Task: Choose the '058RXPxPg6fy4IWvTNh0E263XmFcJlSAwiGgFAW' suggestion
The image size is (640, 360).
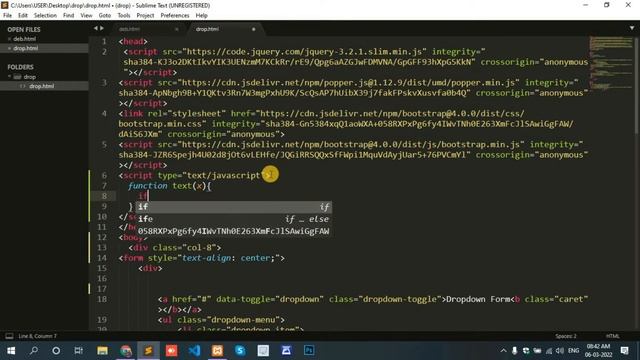Action: [x=233, y=231]
